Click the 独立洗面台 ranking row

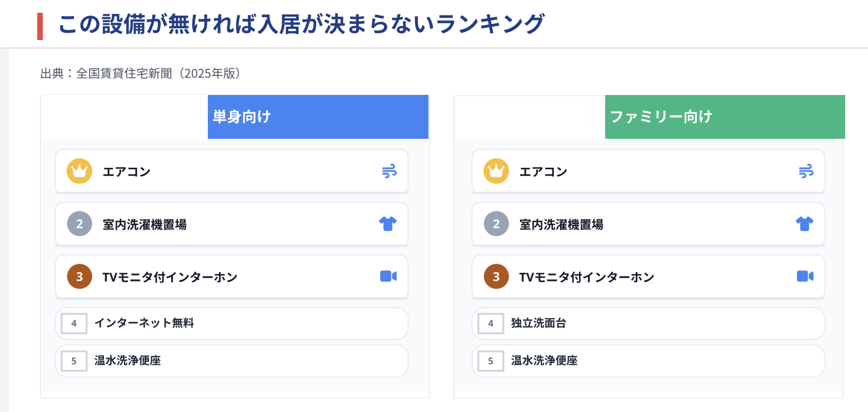[648, 323]
